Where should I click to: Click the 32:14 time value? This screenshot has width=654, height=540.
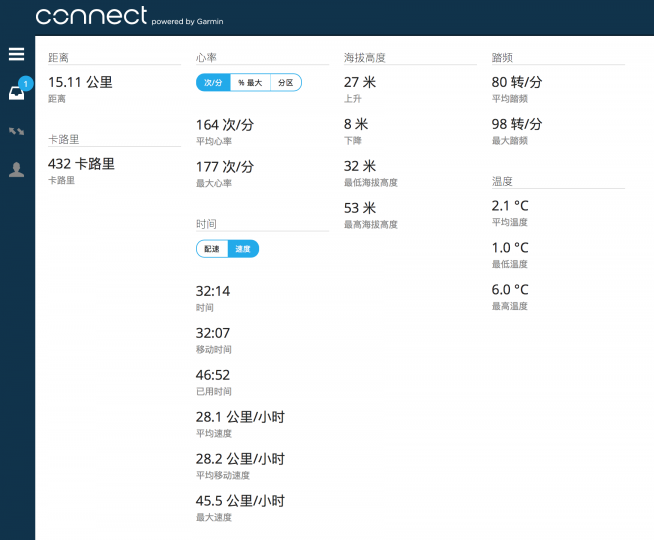click(213, 291)
